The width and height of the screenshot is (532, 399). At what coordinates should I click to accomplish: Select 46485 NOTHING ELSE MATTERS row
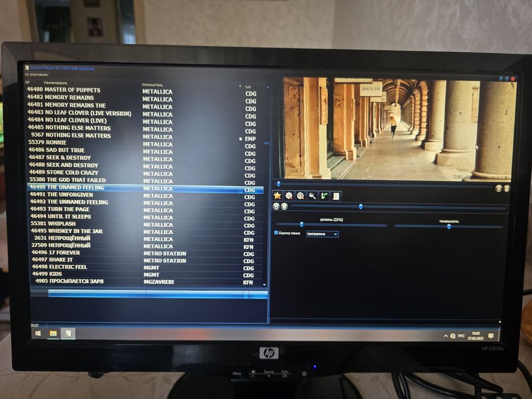tap(144, 128)
